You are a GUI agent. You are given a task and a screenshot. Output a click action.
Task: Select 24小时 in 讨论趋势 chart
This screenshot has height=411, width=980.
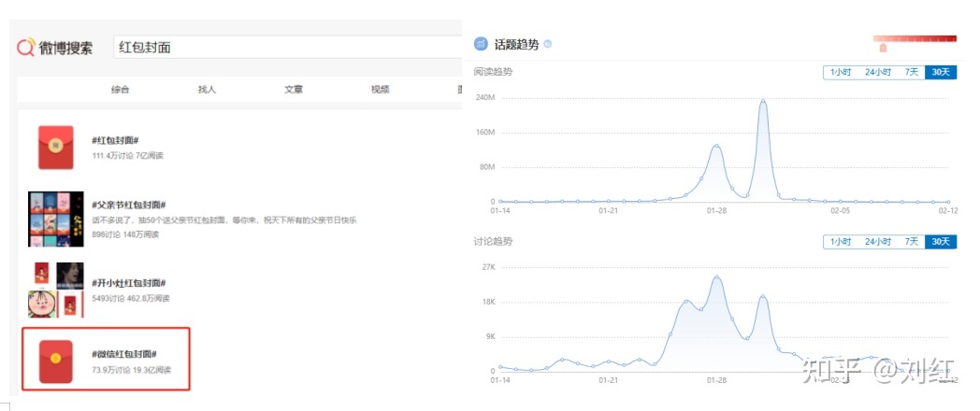click(x=878, y=242)
